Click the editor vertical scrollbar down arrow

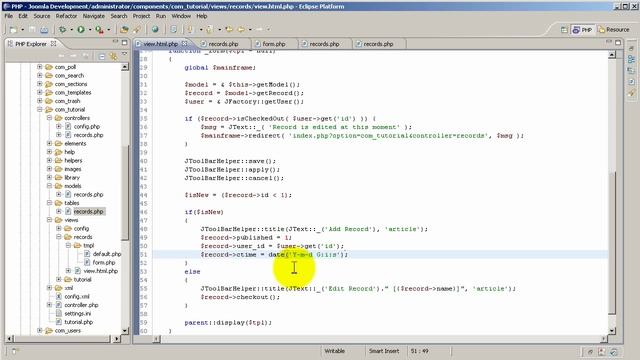[612, 330]
